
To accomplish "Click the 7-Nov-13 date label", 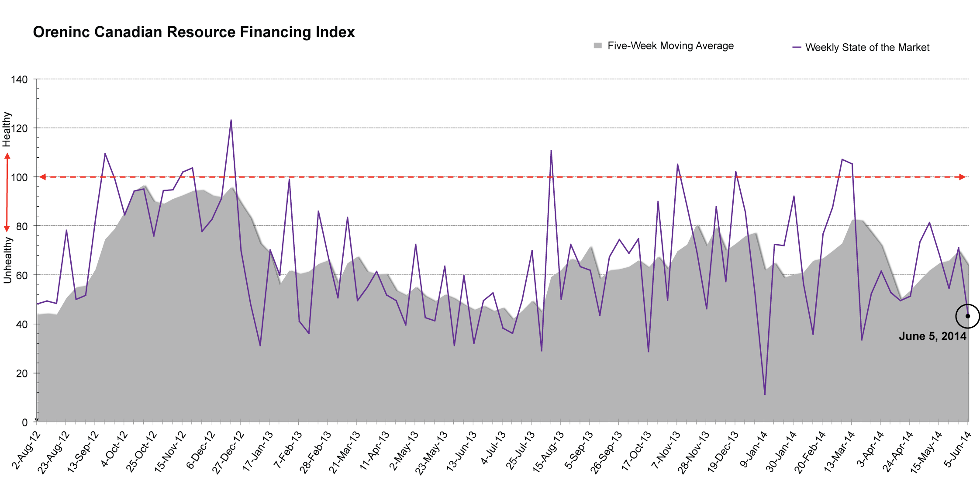I will click(x=666, y=450).
